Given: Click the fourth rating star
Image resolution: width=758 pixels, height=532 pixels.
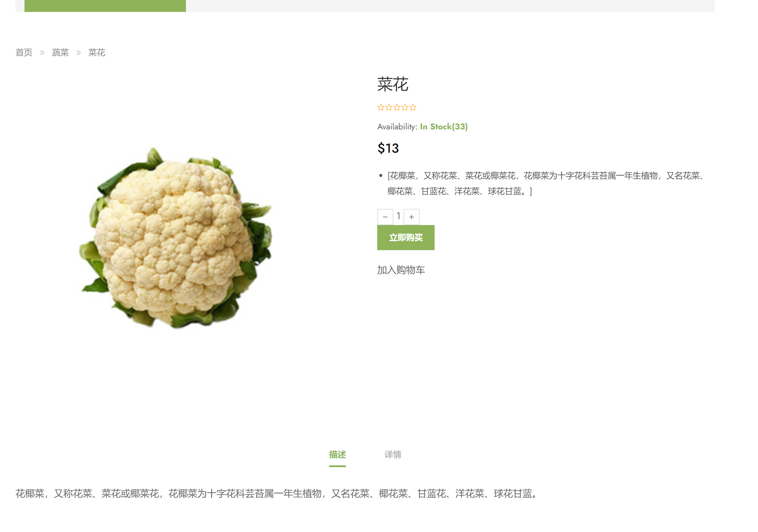Looking at the screenshot, I should tap(405, 107).
